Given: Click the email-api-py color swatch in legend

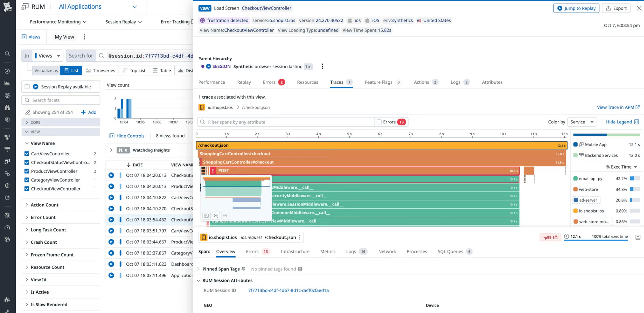Looking at the screenshot, I should click(575, 179).
